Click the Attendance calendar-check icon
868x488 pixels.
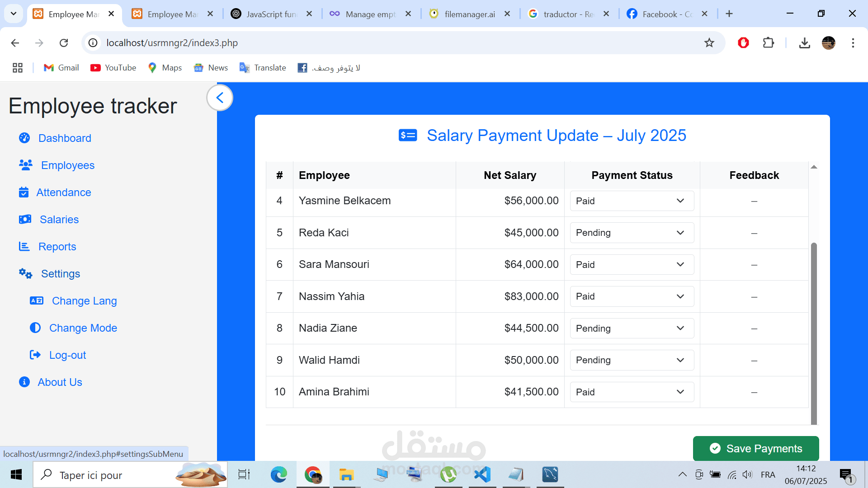[24, 192]
